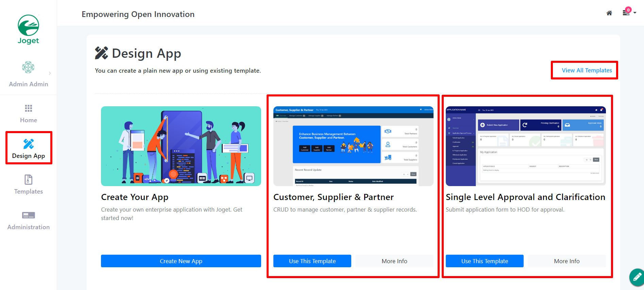Click the Admin Admin profile avatar

[28, 67]
